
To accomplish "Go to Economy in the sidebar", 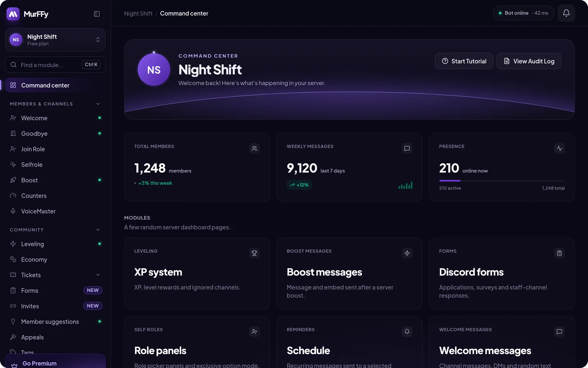I will coord(55,259).
